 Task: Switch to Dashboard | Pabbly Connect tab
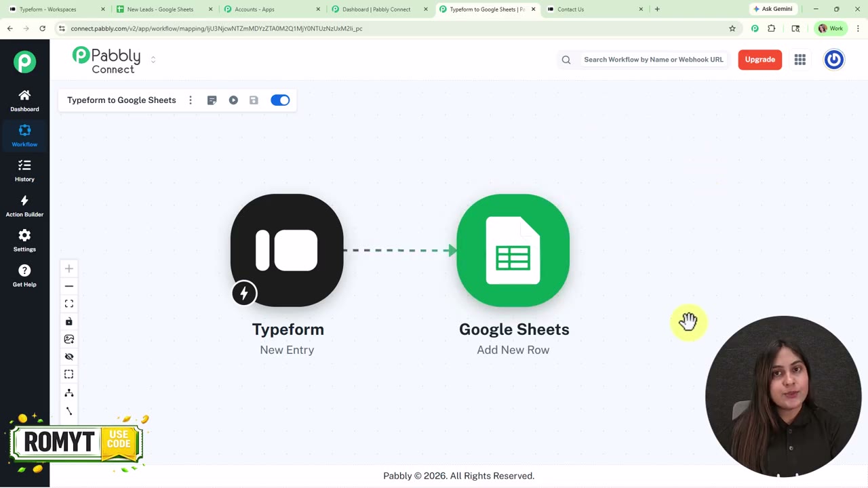pos(379,9)
